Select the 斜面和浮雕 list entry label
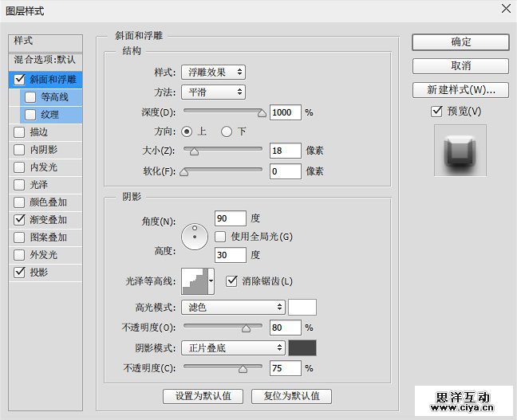 coord(53,80)
